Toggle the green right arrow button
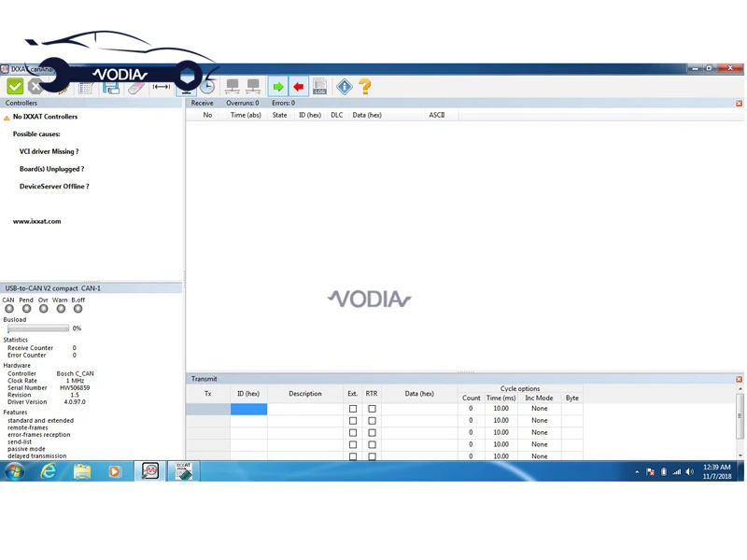Image resolution: width=747 pixels, height=560 pixels. (x=277, y=87)
